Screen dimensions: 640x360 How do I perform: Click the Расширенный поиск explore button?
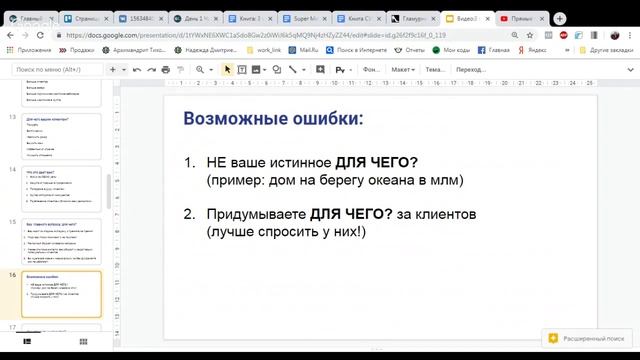click(x=587, y=338)
